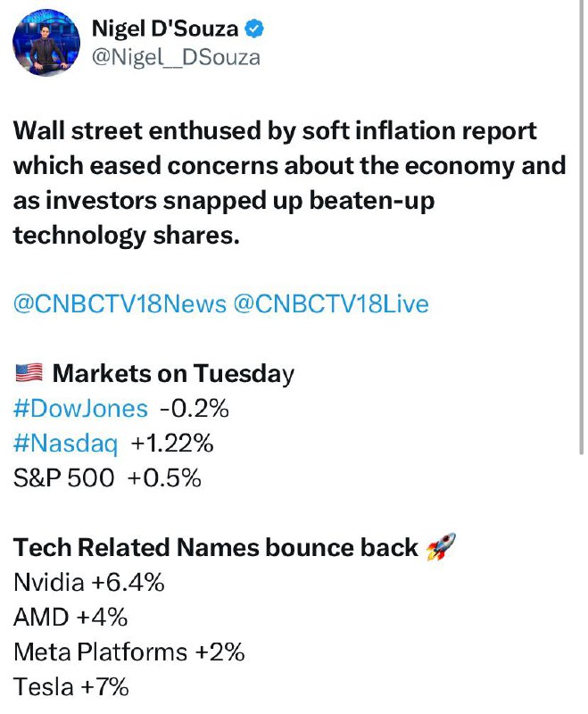
Task: Click the AMD +4% line
Action: (70, 618)
